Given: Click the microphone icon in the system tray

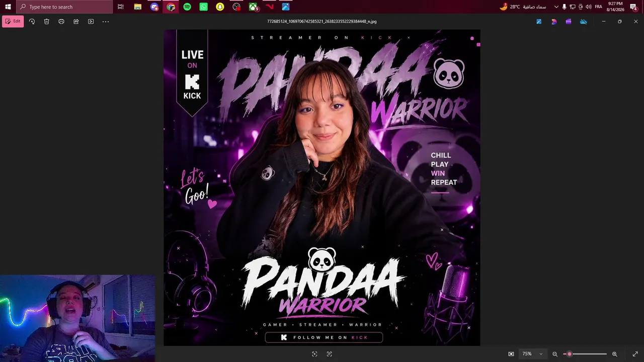Looking at the screenshot, I should (564, 7).
